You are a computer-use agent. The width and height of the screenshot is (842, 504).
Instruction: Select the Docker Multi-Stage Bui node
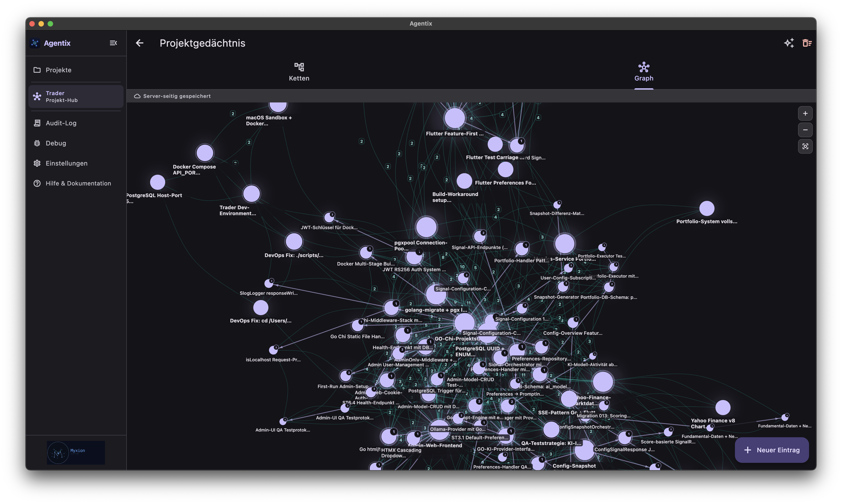366,253
